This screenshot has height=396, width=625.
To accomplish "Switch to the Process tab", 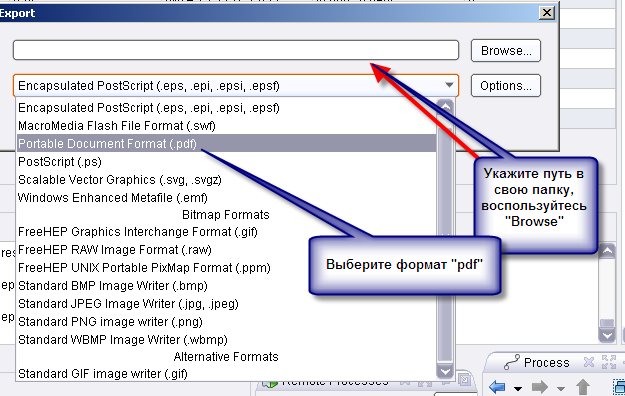I will click(x=546, y=363).
